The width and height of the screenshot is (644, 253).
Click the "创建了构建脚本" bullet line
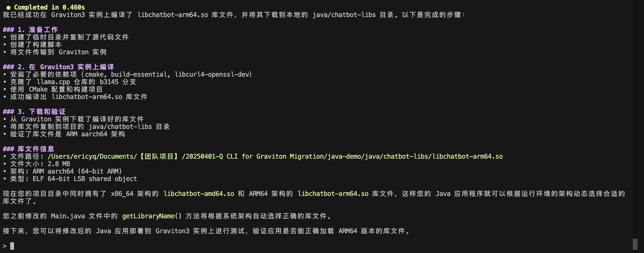point(36,45)
